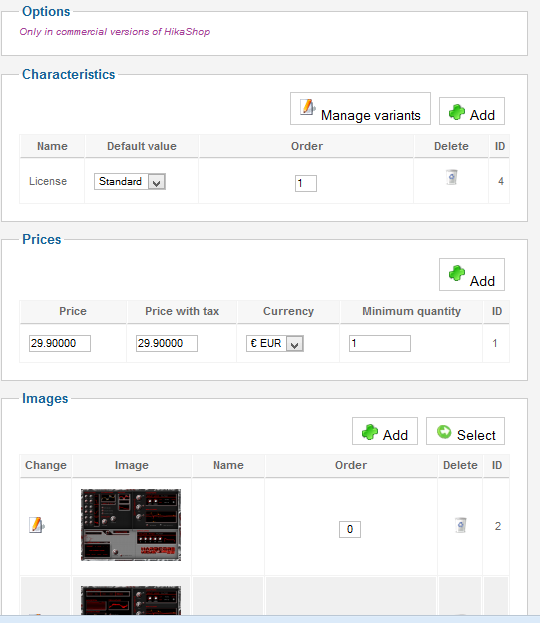Click the green plus icon in Prices

coord(457,273)
